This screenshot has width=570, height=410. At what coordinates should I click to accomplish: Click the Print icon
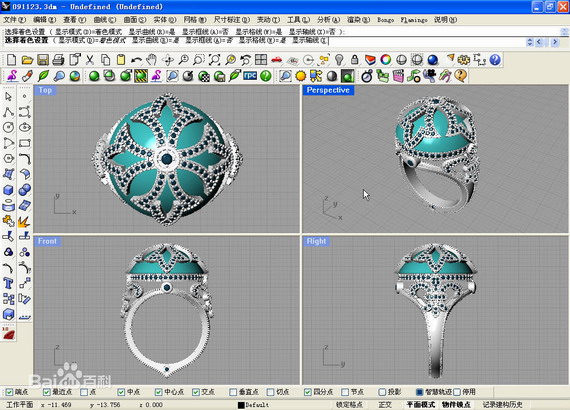click(x=58, y=60)
